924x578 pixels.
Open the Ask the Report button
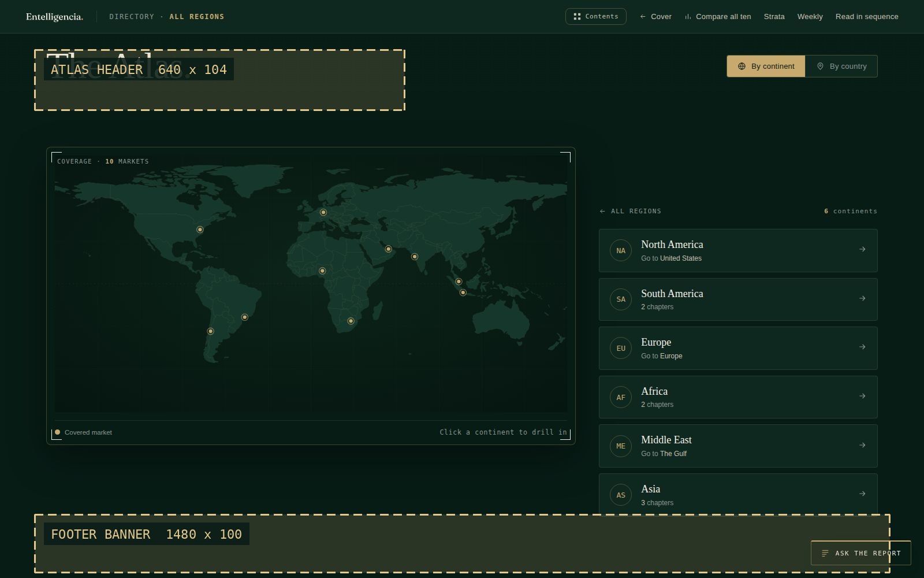861,553
